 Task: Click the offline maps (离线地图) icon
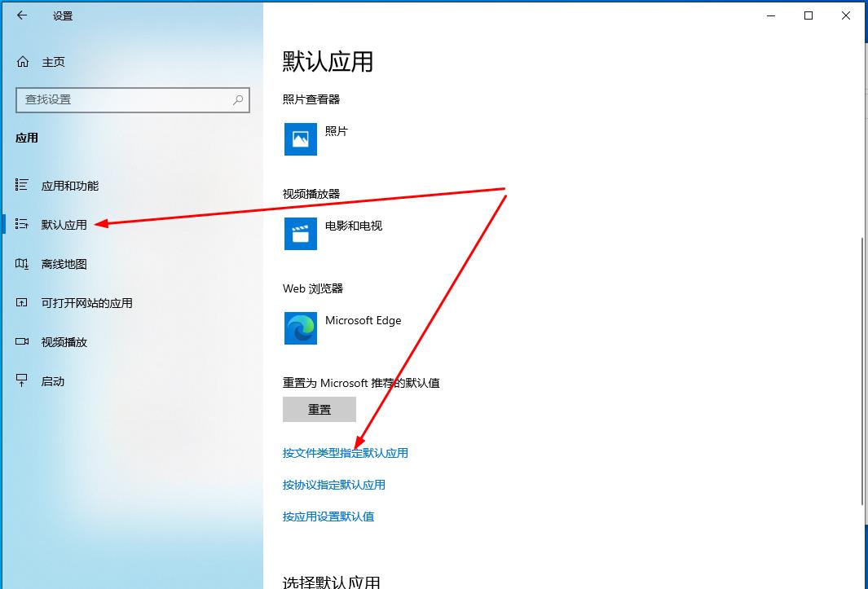coord(22,264)
